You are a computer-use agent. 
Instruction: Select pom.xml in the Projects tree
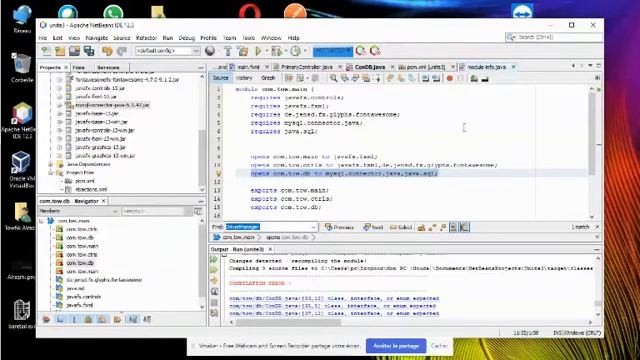tap(85, 181)
